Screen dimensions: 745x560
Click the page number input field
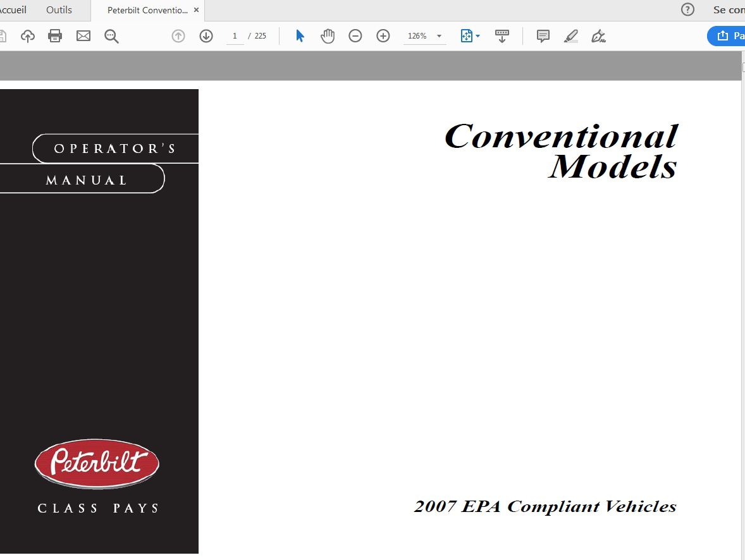point(235,36)
